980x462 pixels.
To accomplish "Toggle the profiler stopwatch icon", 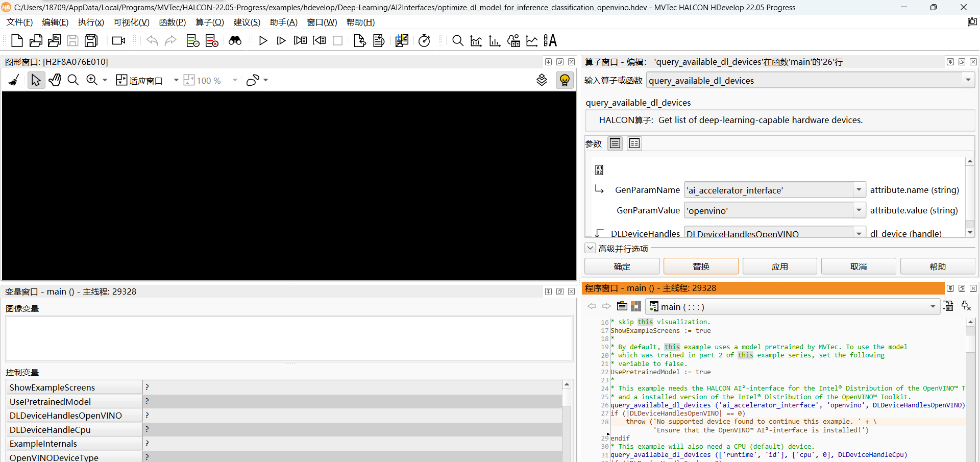I will [424, 41].
